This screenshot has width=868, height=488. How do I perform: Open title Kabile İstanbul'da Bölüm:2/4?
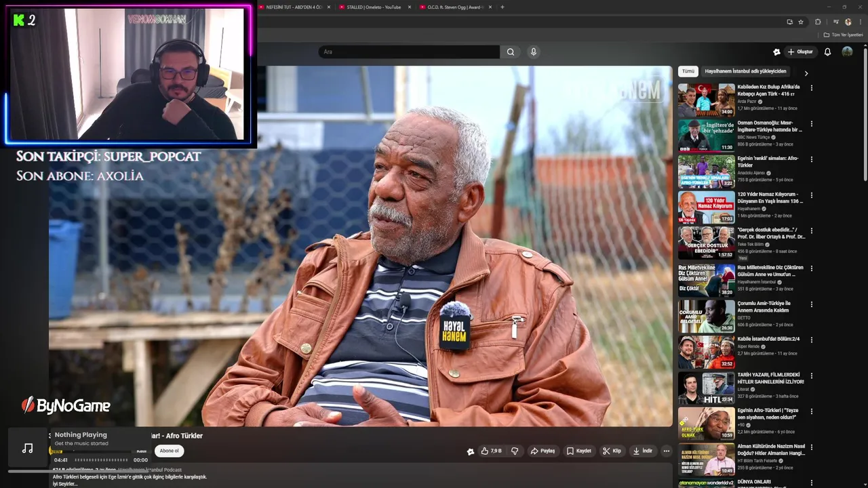[x=768, y=339]
